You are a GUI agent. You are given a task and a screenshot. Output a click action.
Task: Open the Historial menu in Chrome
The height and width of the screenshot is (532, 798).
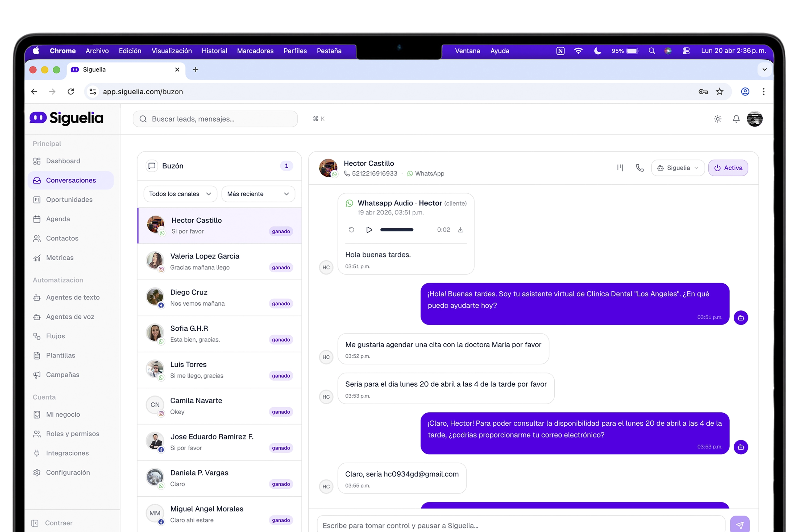[214, 51]
